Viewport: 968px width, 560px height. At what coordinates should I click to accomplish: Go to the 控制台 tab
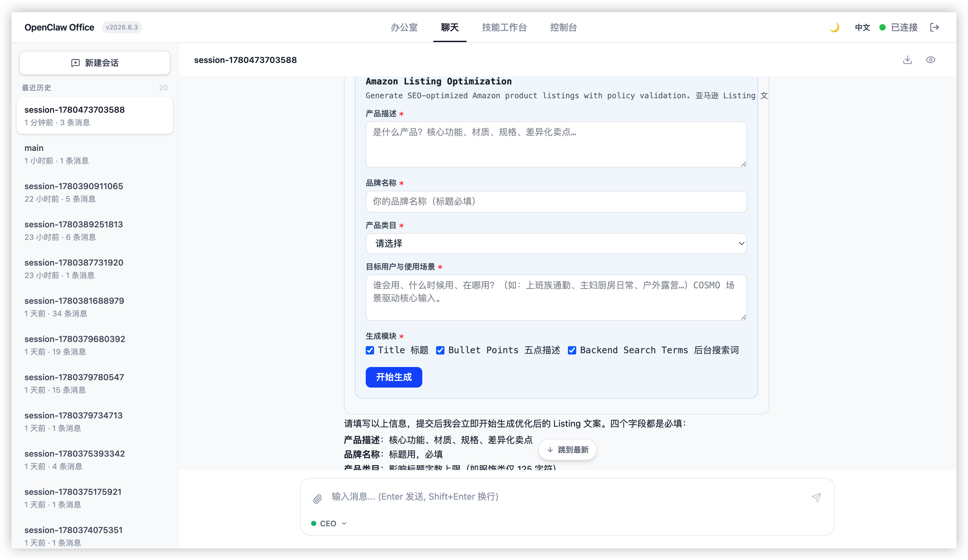[x=563, y=27]
